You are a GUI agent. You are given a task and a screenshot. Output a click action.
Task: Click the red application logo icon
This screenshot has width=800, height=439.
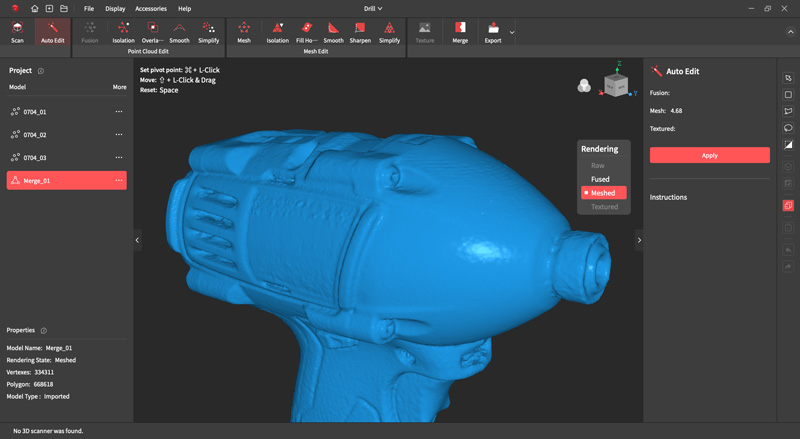(15, 8)
